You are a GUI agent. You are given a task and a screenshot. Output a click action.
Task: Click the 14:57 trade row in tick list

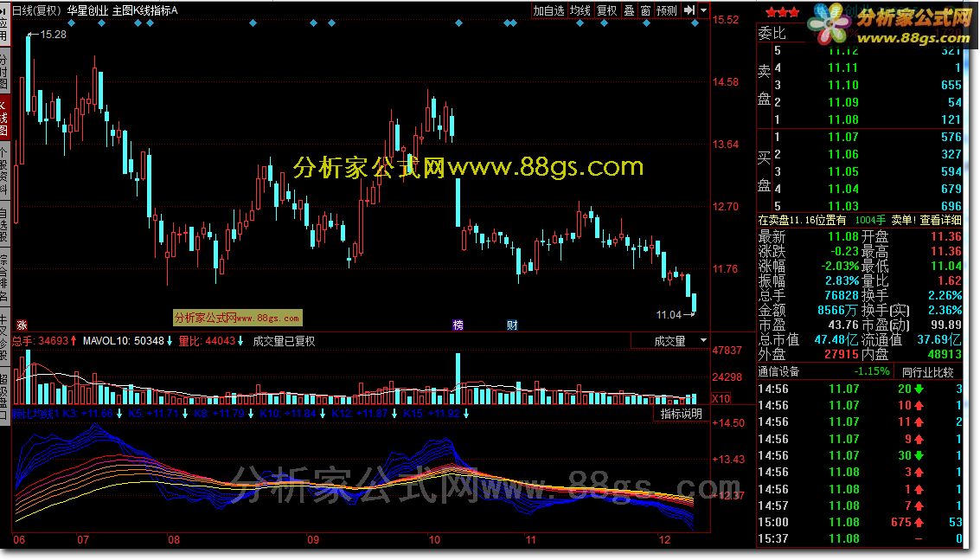[860, 505]
